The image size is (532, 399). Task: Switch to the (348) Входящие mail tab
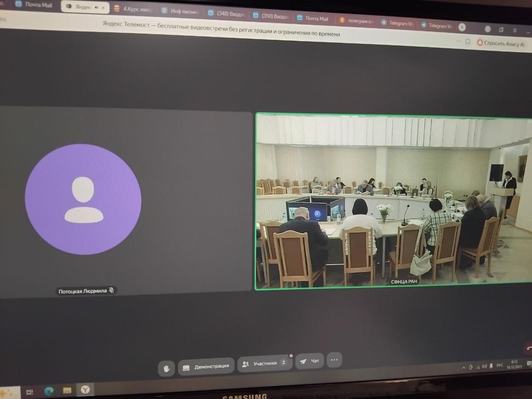[x=226, y=14]
